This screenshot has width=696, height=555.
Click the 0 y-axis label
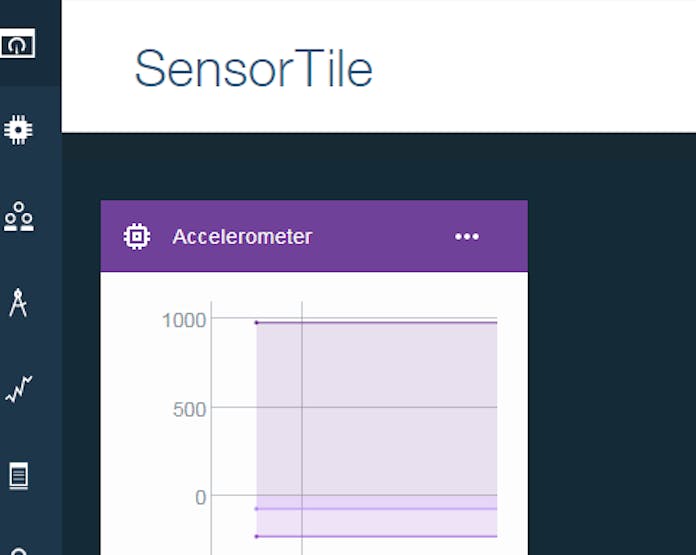(x=201, y=497)
